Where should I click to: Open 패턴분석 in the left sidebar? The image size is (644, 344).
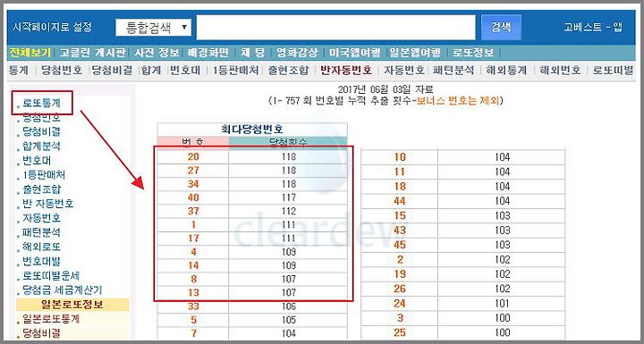tap(41, 232)
